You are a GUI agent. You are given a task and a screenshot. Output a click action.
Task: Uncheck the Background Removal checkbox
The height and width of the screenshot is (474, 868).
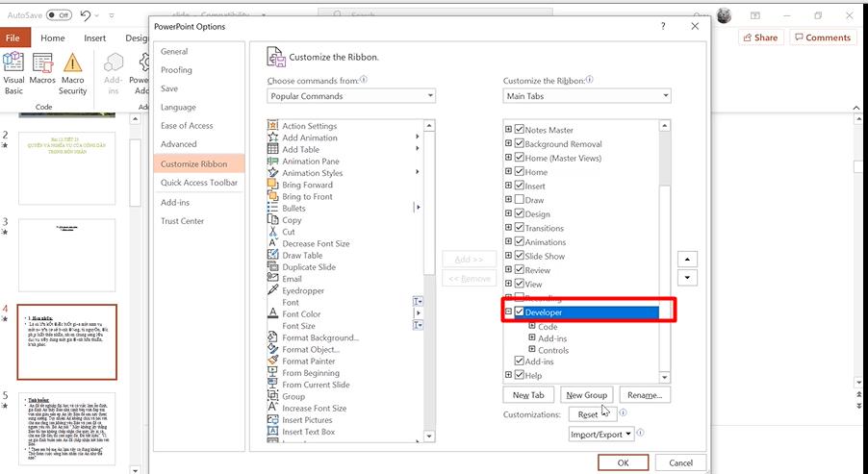519,143
